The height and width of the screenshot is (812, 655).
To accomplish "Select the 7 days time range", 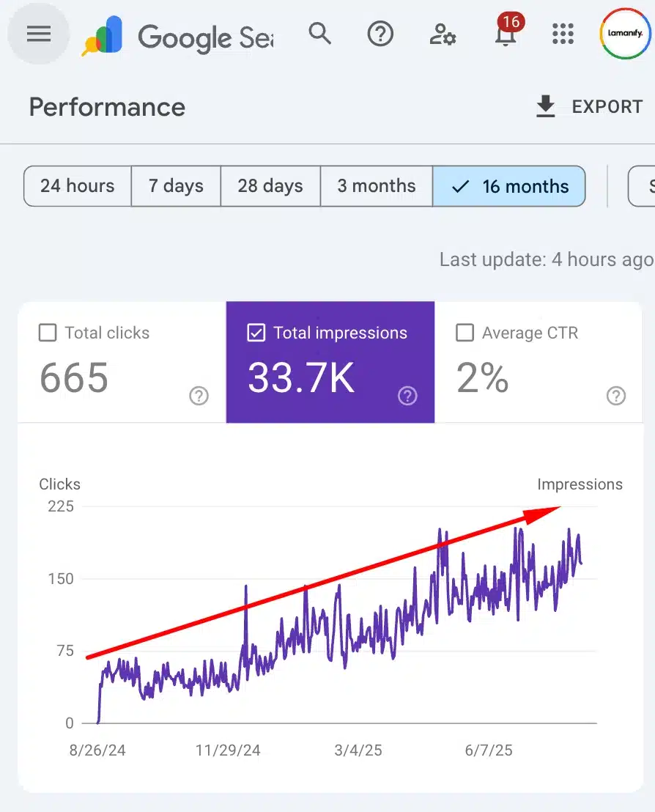I will click(175, 186).
